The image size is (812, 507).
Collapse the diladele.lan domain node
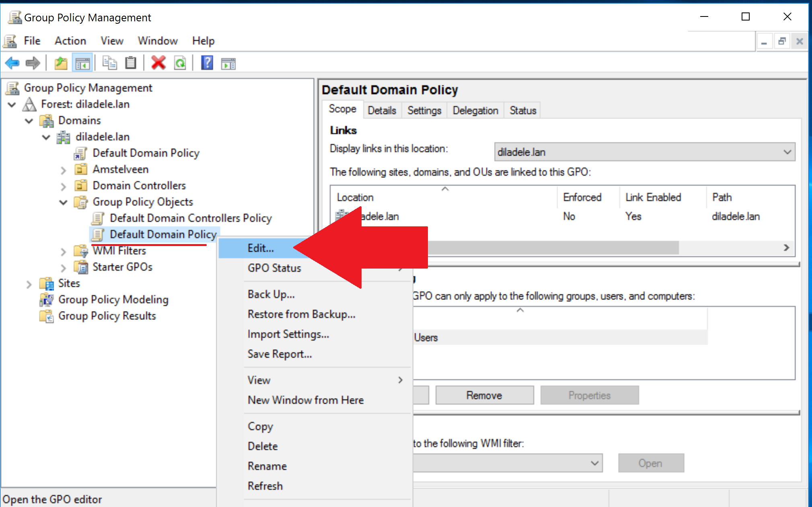point(46,138)
